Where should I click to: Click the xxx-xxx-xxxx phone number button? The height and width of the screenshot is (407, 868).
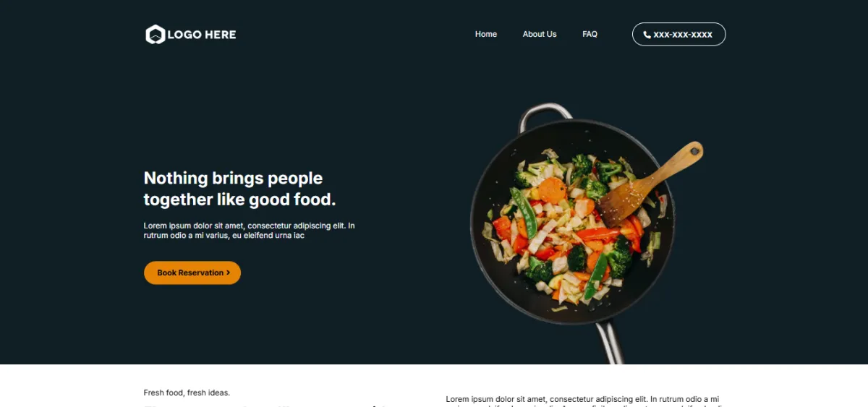pyautogui.click(x=678, y=34)
